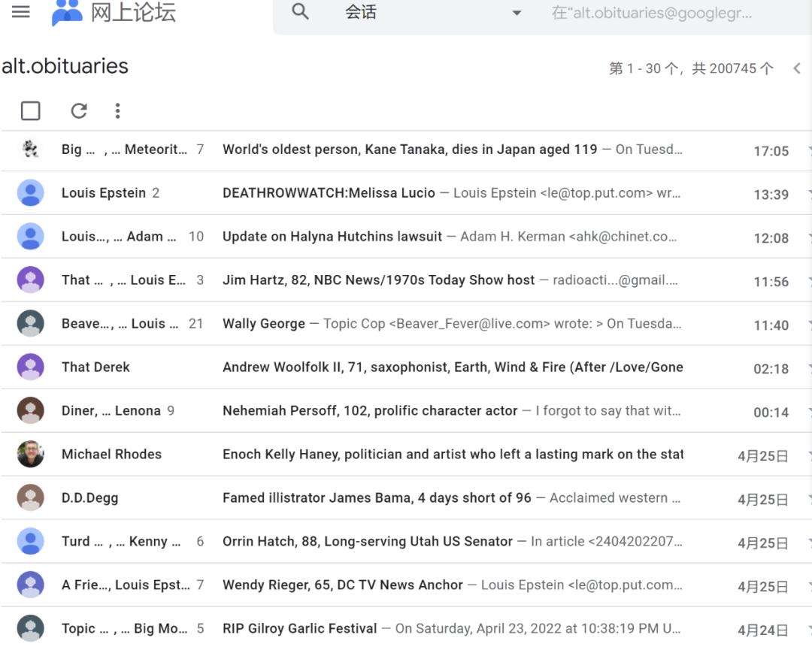The image size is (812, 647).
Task: Click D.D.Degg avatar icon
Action: tap(31, 497)
